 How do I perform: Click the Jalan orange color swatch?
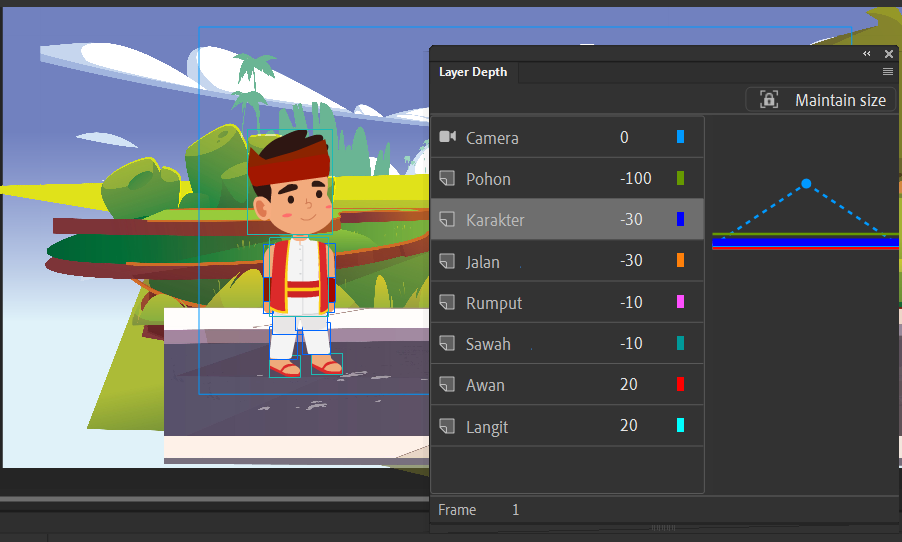pos(681,260)
